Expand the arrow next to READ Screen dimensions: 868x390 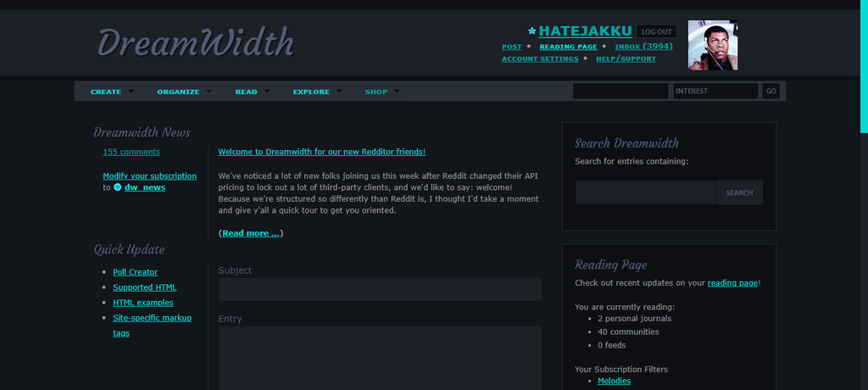(266, 92)
